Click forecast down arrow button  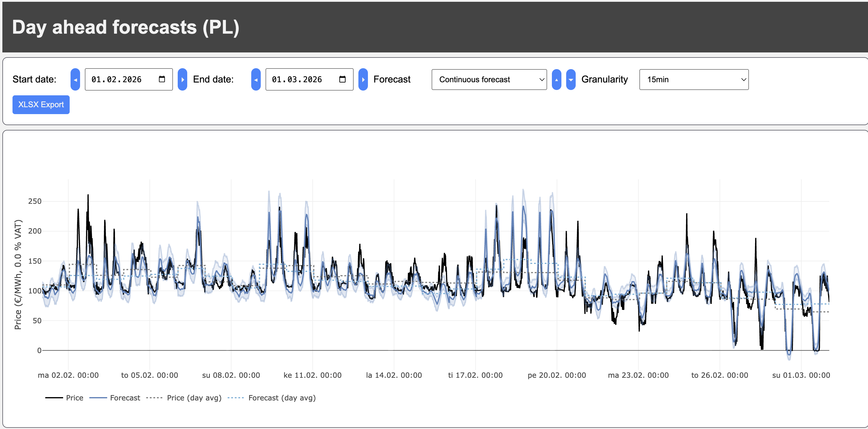click(x=570, y=80)
